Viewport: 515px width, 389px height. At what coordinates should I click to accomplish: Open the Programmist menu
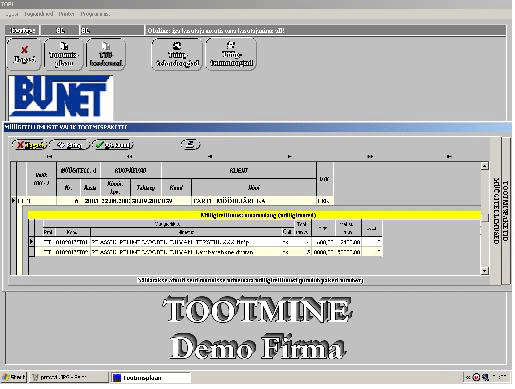(x=95, y=14)
